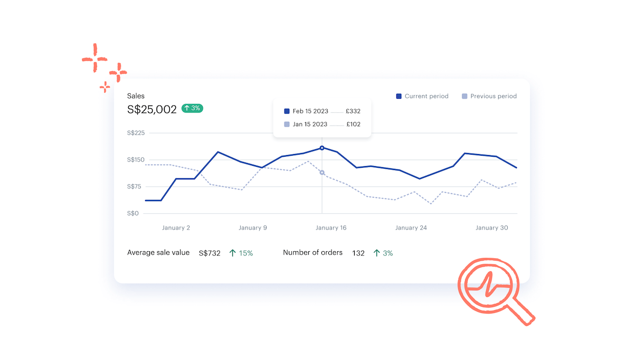Click the S$0 y-axis label
This screenshot has height=362, width=644.
(x=133, y=214)
